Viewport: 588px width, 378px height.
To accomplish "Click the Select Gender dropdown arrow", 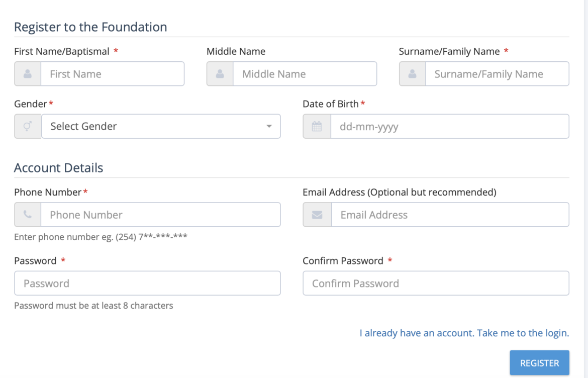I will point(269,126).
